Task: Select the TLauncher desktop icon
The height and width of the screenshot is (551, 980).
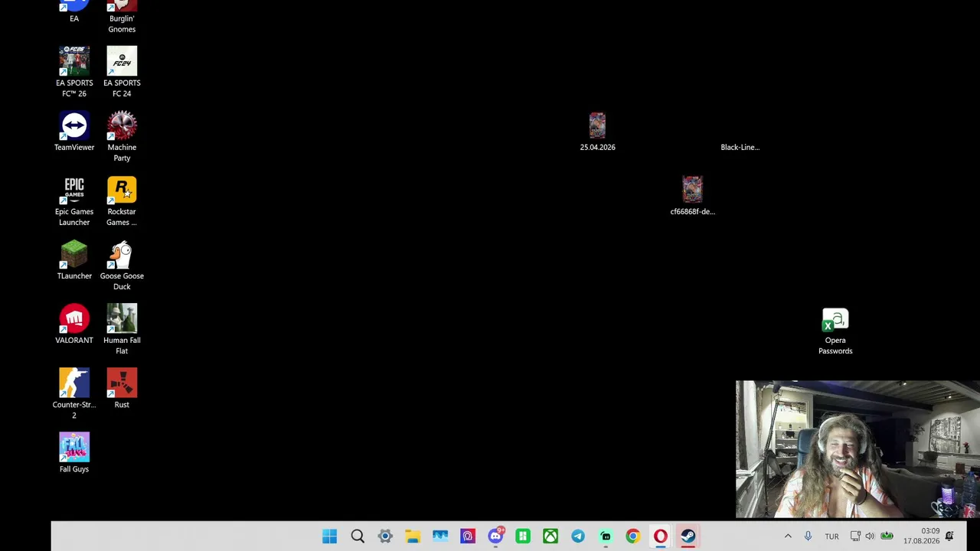Action: 74,260
